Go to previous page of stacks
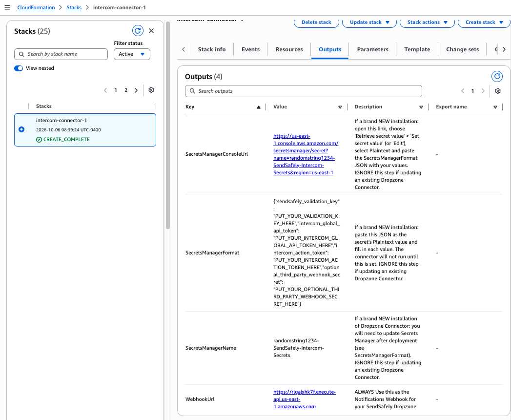Screen dimensions: 511x420 pos(105,90)
